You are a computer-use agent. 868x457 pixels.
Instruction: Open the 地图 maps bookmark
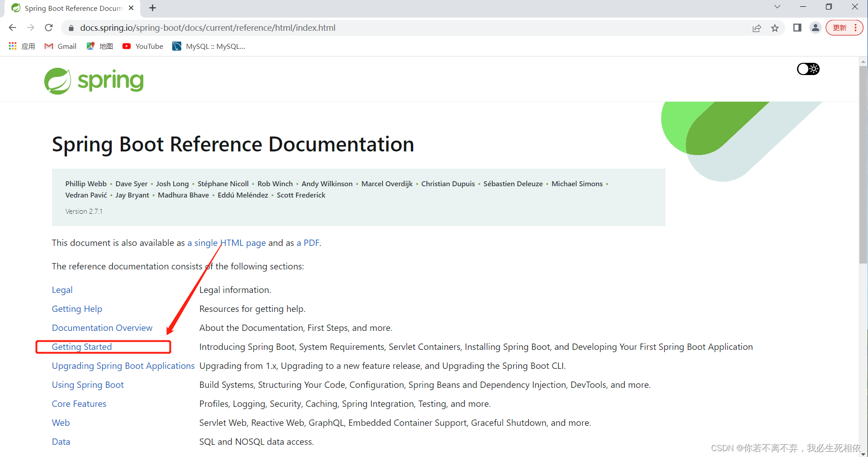point(99,46)
